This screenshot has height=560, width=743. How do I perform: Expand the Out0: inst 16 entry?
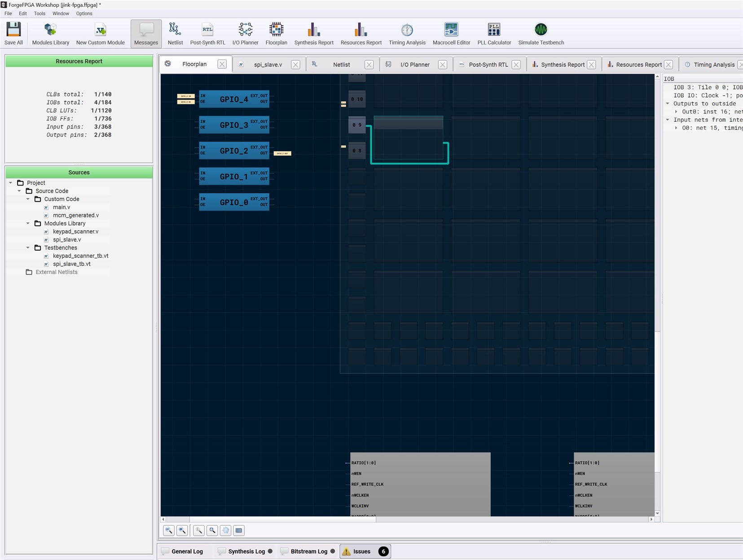click(x=676, y=112)
